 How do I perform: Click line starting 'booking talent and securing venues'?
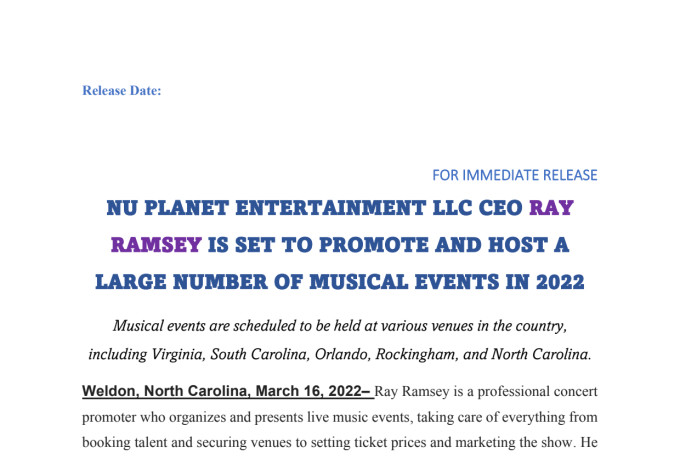point(340,443)
